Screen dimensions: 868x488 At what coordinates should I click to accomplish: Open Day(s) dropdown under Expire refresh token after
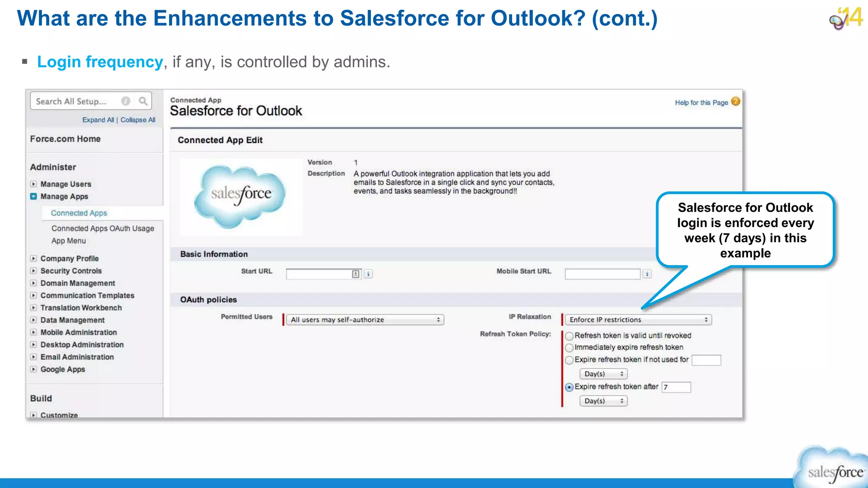[604, 401]
